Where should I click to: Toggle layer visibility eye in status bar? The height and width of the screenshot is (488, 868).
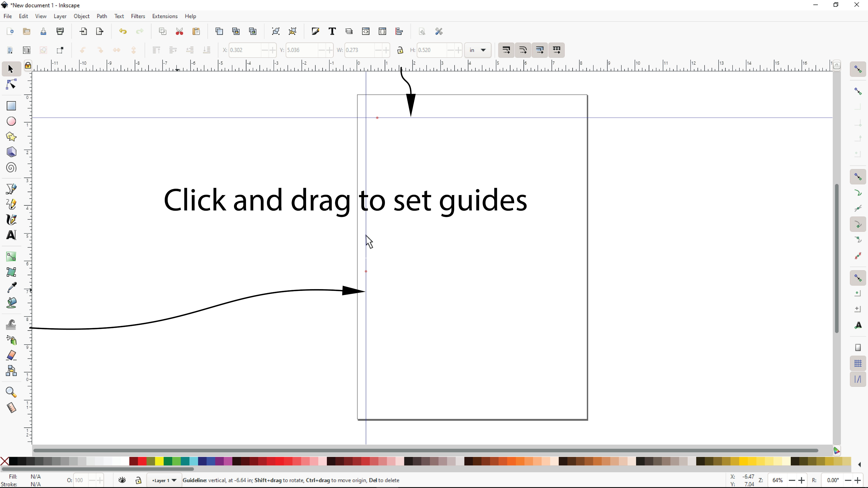click(x=122, y=480)
